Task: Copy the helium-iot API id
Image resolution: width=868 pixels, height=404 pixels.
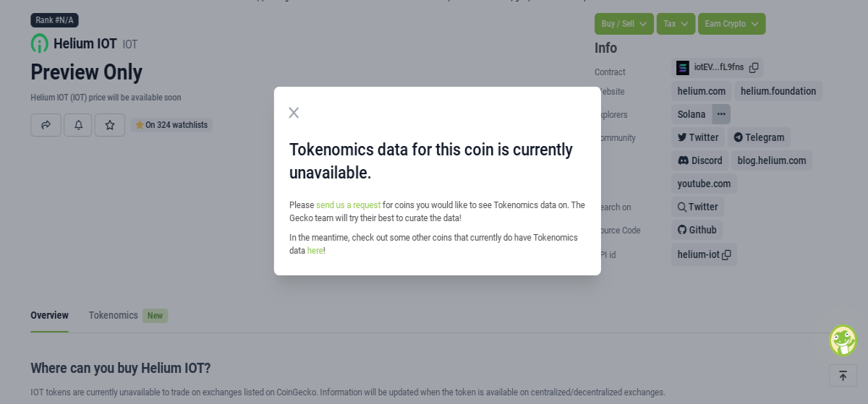Action: [726, 254]
